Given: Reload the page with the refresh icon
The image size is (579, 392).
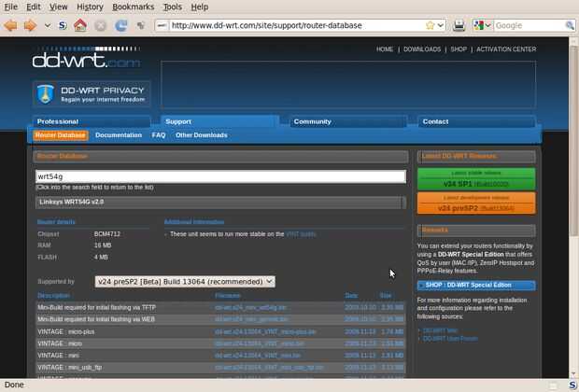Looking at the screenshot, I should (120, 25).
